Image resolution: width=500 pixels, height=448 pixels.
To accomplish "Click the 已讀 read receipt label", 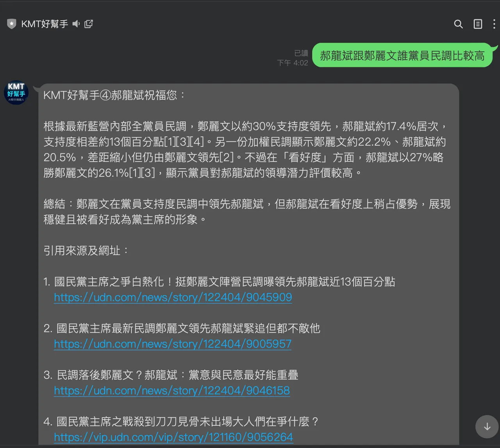I will pos(301,53).
